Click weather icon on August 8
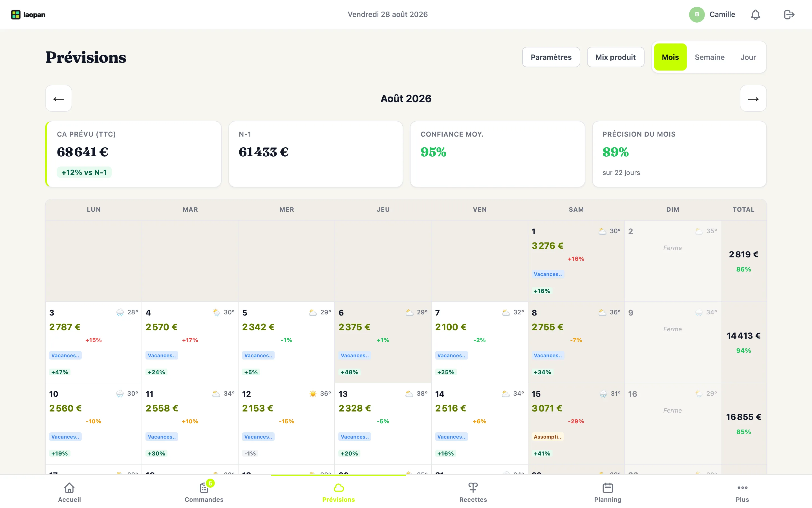The height and width of the screenshot is (508, 812). point(603,312)
